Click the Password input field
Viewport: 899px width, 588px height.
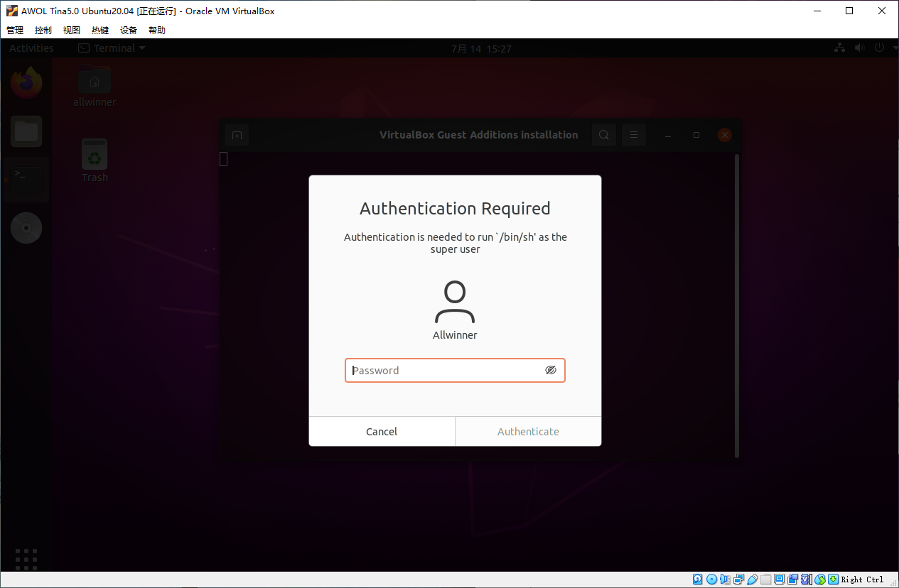click(x=444, y=370)
